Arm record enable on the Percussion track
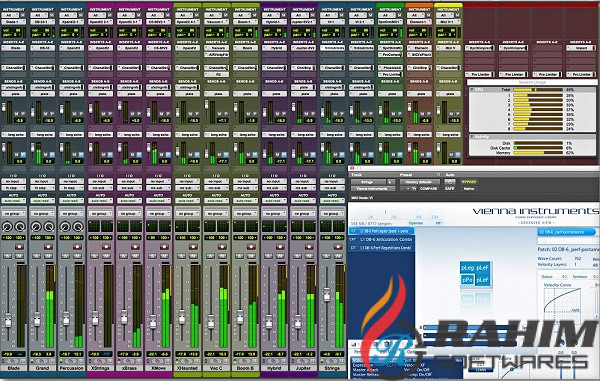The image size is (600, 381). (x=77, y=247)
